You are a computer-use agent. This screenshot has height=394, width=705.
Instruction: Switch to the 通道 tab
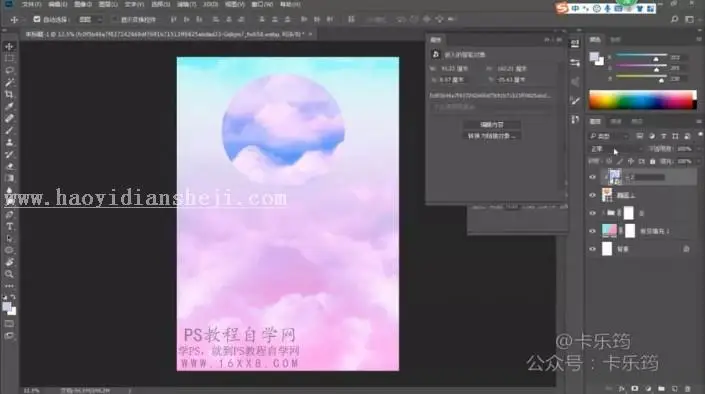coord(616,121)
